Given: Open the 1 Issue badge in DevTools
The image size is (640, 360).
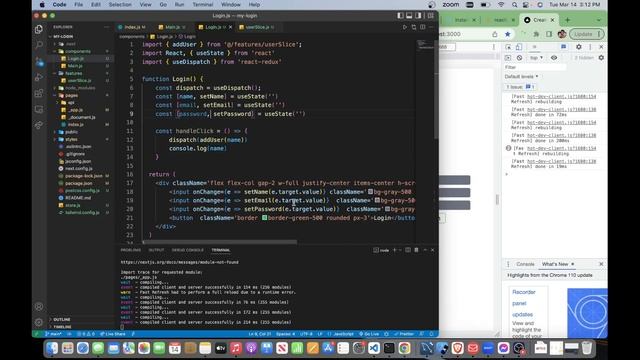Looking at the screenshot, I should [520, 87].
